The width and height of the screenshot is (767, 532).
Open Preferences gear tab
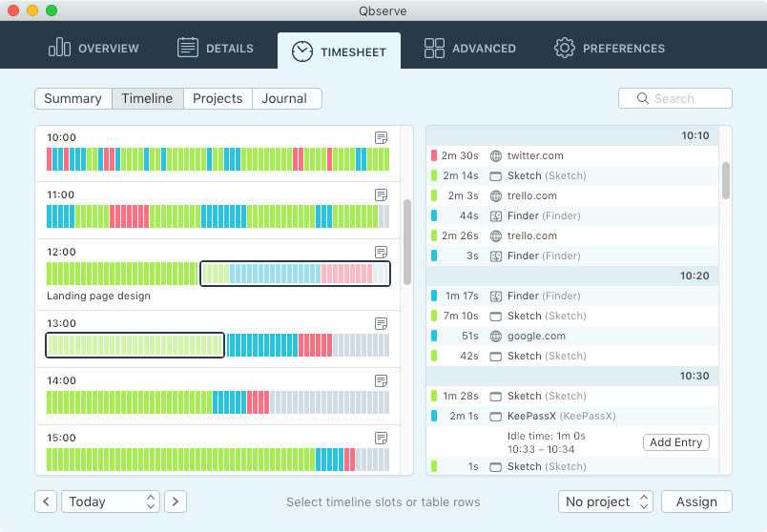coord(609,48)
